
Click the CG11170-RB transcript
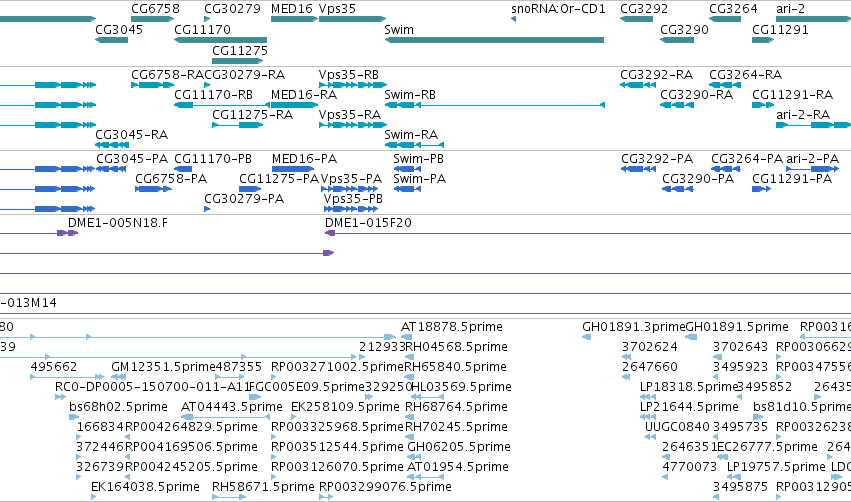coord(222,105)
